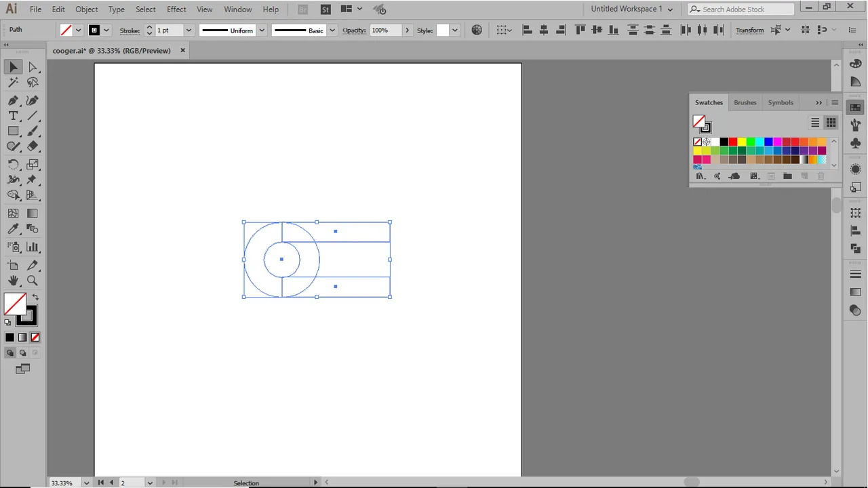Image resolution: width=868 pixels, height=488 pixels.
Task: Open stroke color dropdown in control bar
Action: pyautogui.click(x=106, y=30)
